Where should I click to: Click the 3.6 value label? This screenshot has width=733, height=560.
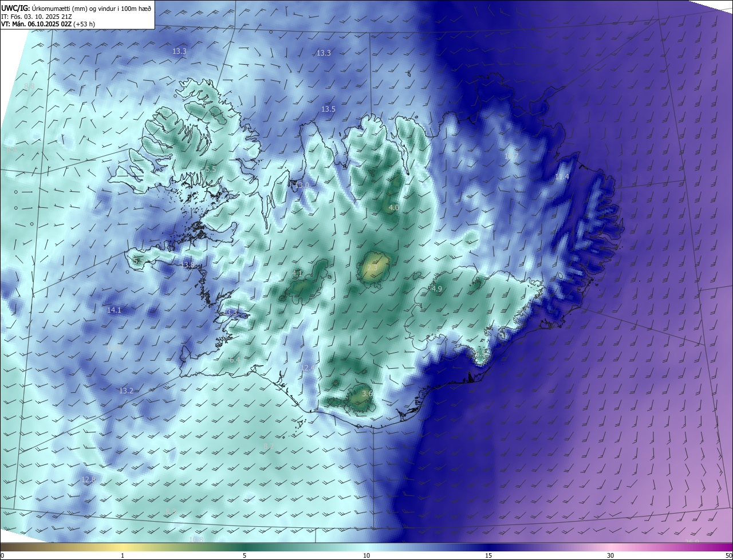tap(367, 393)
